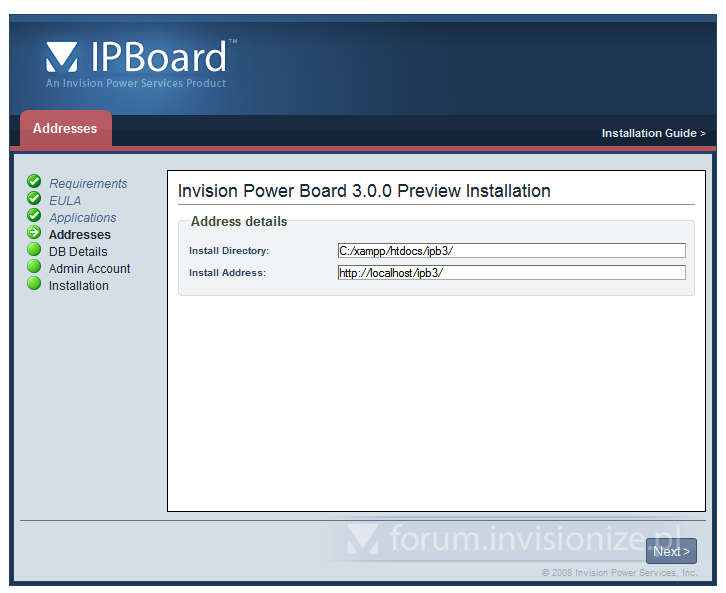Click green checkmark icon beside Applications
The image size is (726, 593).
pos(34,216)
